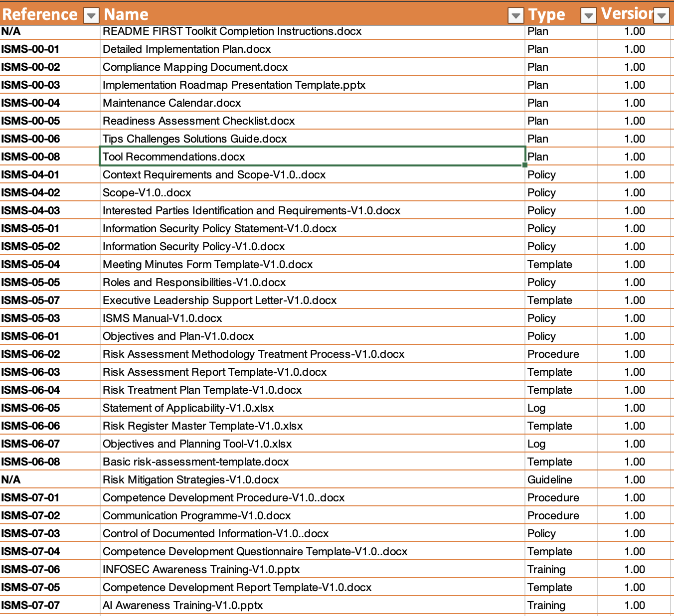Image resolution: width=674 pixels, height=616 pixels.
Task: Click the Log type cell for ISMS-06-05
Action: pyautogui.click(x=561, y=408)
